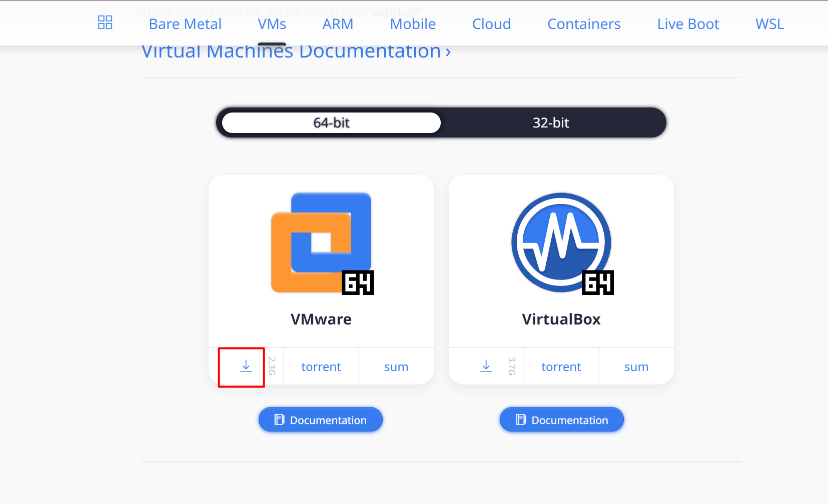Click the VirtualBox logo image
Screen dimensions: 828x504
pyautogui.click(x=562, y=243)
